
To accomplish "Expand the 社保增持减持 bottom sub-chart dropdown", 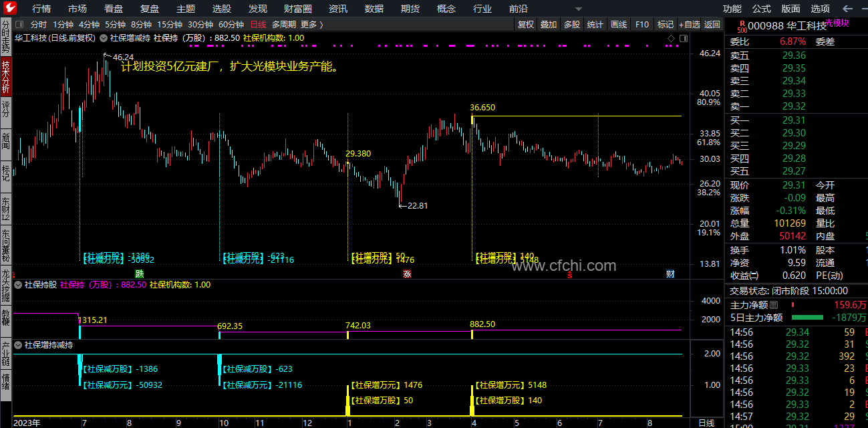I will click(x=18, y=345).
